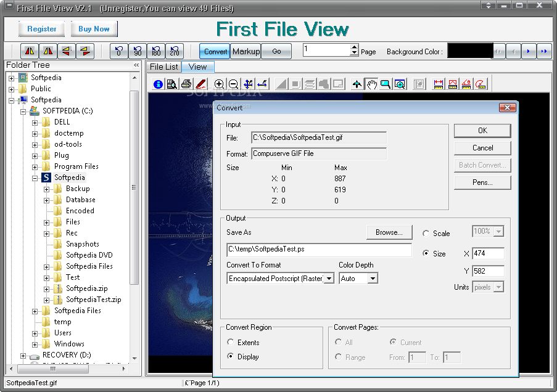Zoom in with the plus magnifier

tap(219, 84)
